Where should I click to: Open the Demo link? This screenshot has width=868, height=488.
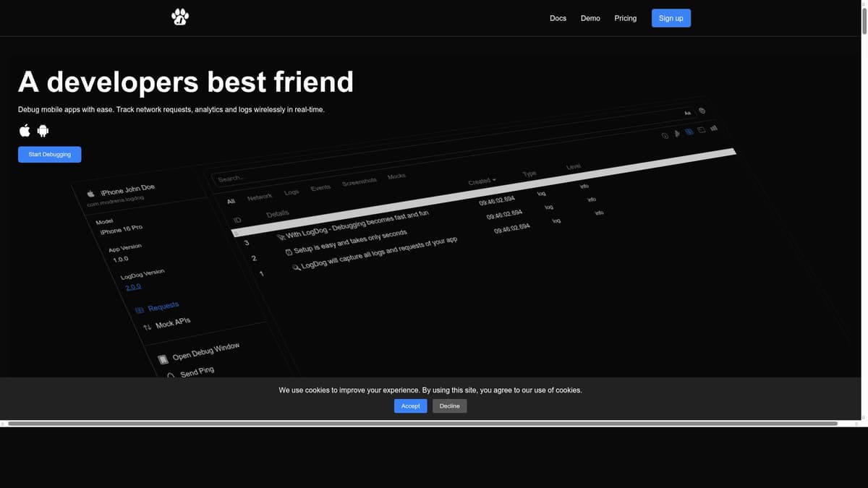tap(590, 18)
